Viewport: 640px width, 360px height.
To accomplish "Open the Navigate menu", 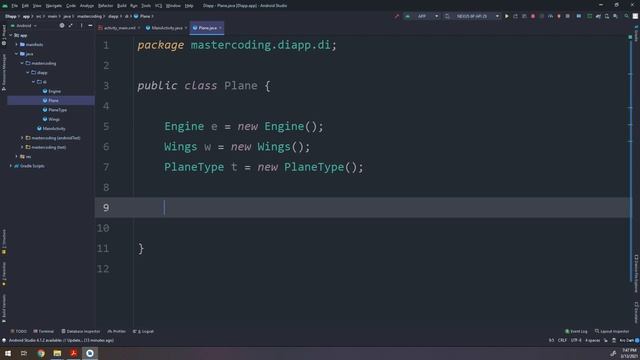I will 53,6.
